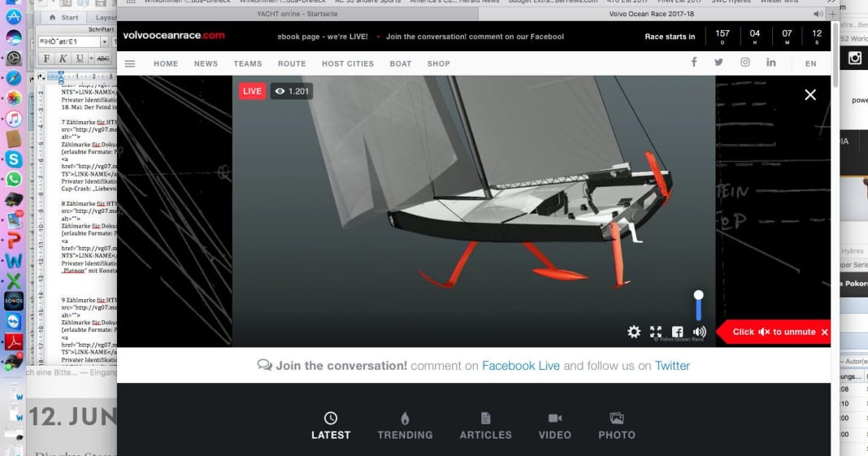Screen dimensions: 868x456
Task: Open Excel from the Dock
Action: 13,280
